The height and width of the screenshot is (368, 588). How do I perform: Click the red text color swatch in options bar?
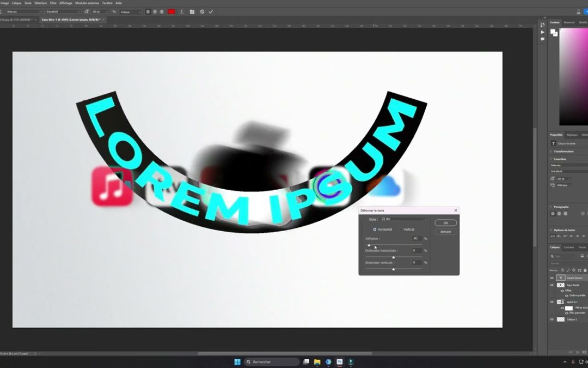tap(171, 11)
